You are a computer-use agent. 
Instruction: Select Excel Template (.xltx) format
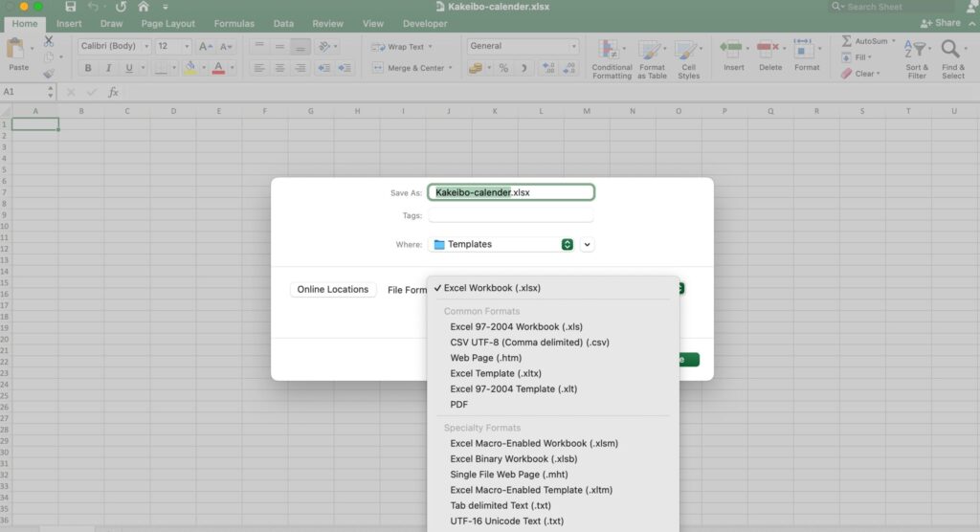coord(496,373)
